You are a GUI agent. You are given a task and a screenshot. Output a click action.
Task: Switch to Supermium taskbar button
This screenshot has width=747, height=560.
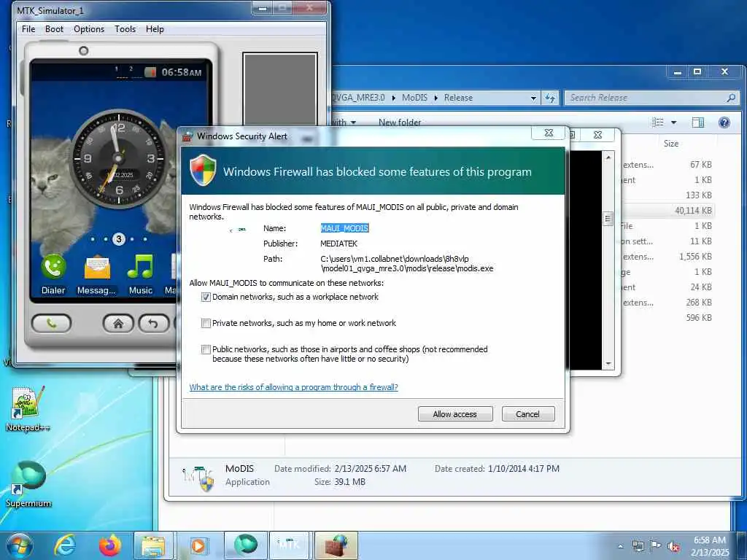click(x=246, y=545)
